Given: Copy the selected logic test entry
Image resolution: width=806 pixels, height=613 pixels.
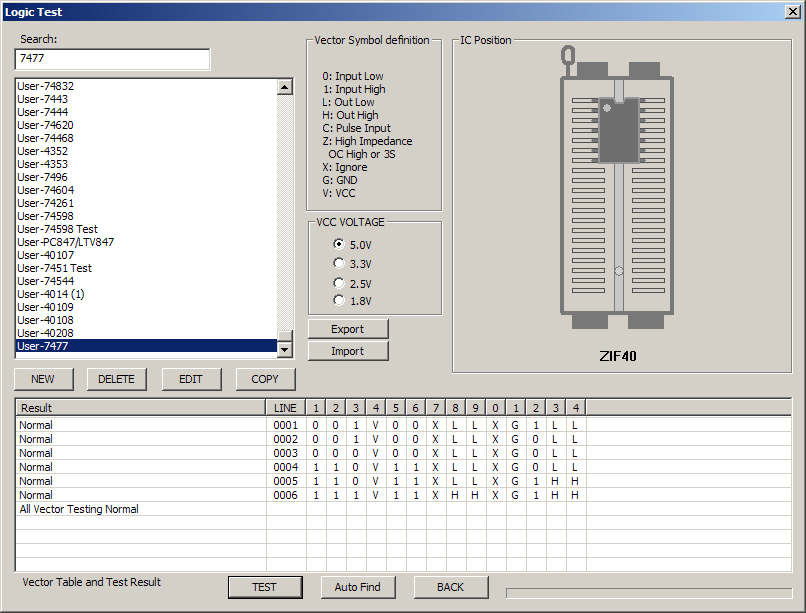Looking at the screenshot, I should 265,379.
